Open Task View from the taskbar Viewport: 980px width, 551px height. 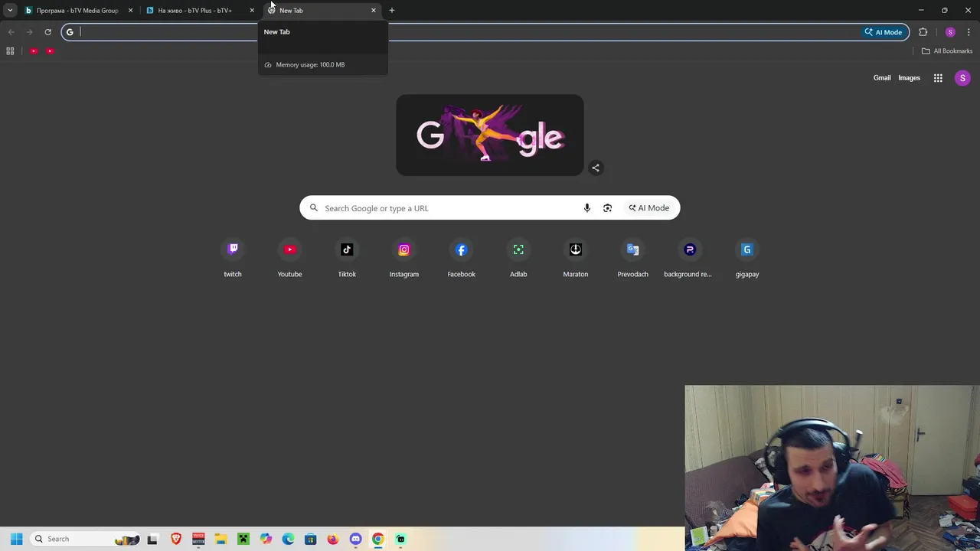[x=152, y=539]
